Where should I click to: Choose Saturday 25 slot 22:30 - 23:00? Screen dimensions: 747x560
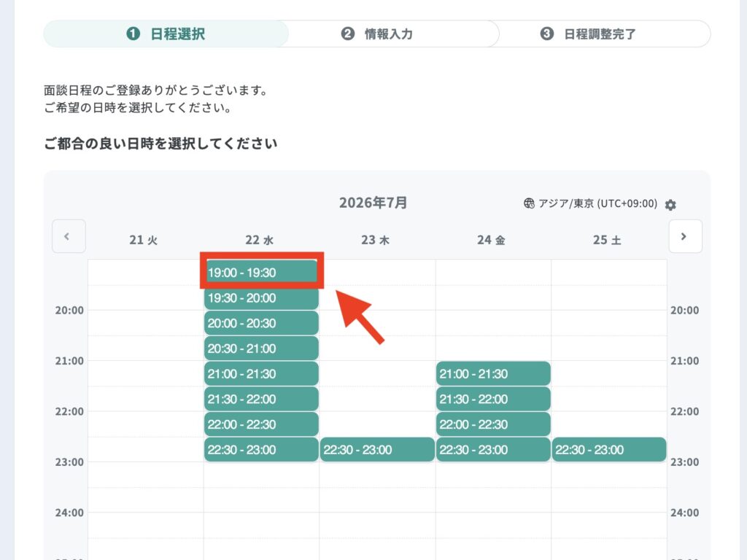609,449
